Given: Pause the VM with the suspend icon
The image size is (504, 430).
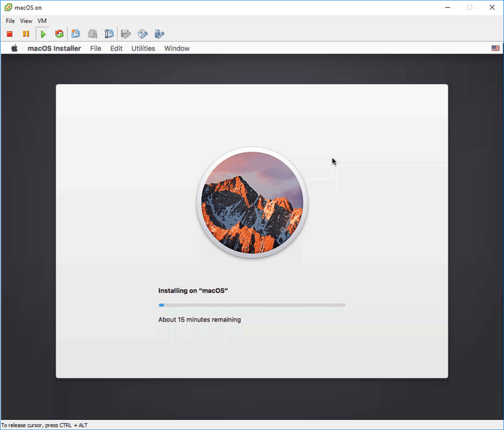Looking at the screenshot, I should [26, 34].
